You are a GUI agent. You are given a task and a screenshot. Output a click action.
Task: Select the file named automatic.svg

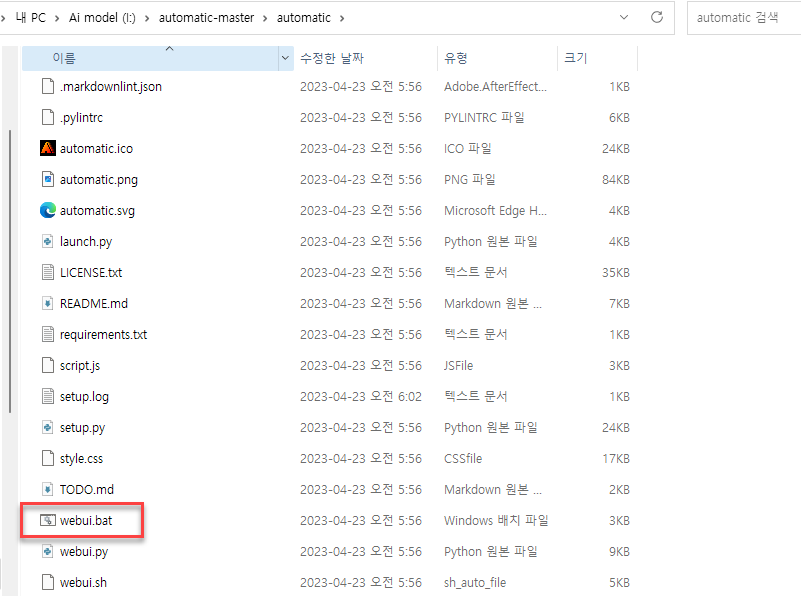click(97, 211)
